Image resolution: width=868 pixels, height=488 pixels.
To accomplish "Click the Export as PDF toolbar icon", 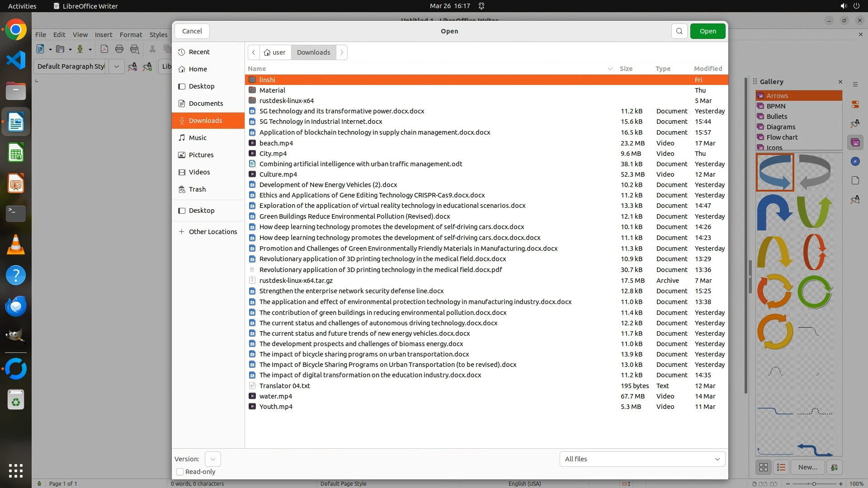I will coord(104,49).
